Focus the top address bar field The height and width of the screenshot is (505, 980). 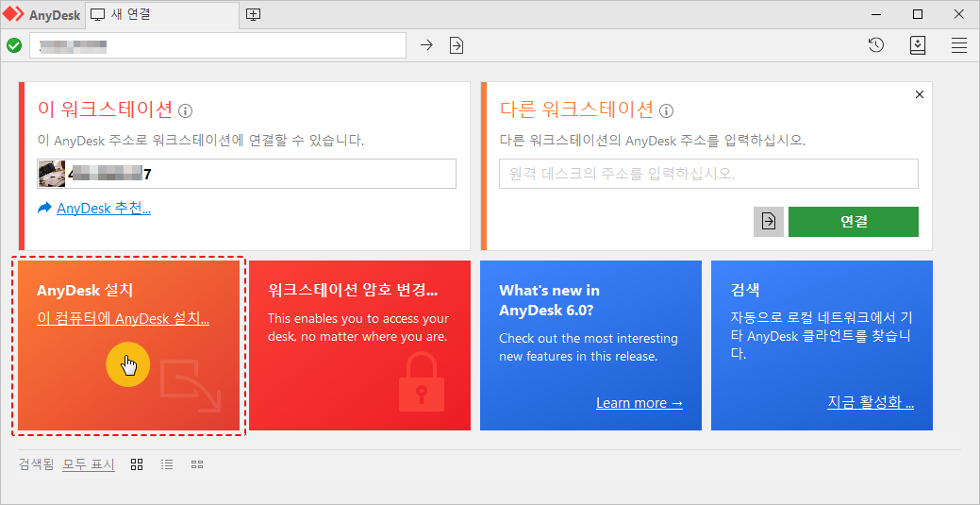click(218, 45)
